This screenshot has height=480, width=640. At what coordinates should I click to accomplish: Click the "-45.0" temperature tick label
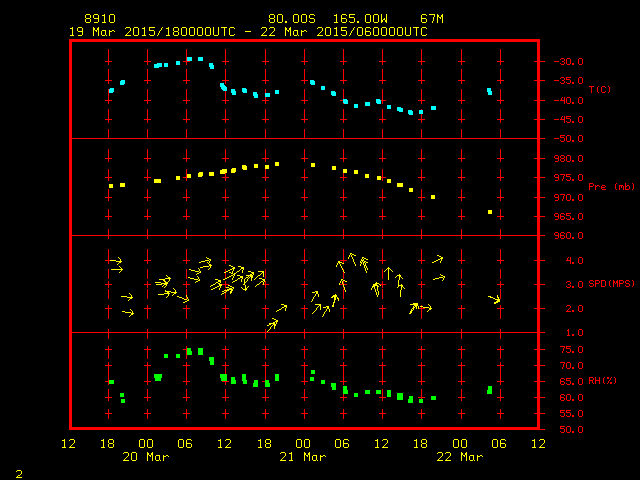569,120
